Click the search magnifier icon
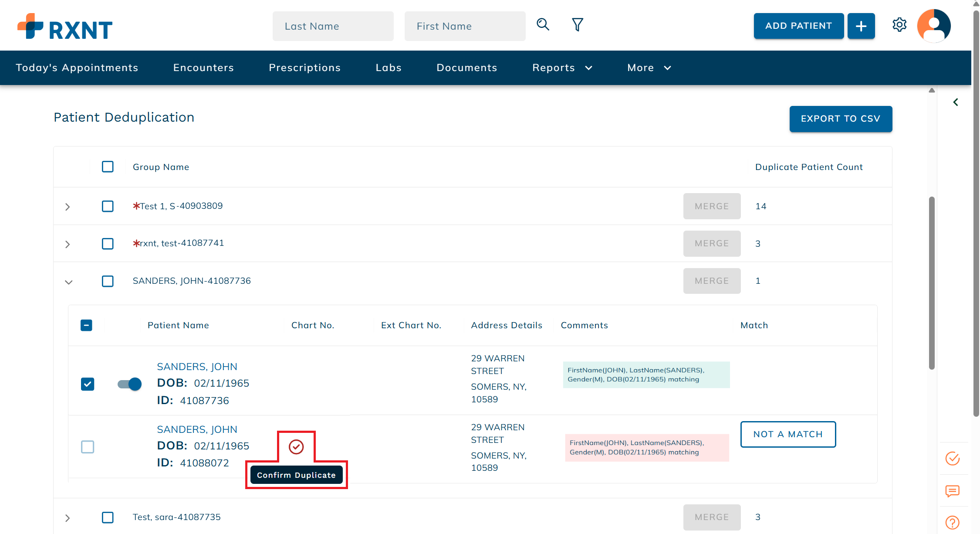Screen dimensions: 980x534 pyautogui.click(x=543, y=24)
